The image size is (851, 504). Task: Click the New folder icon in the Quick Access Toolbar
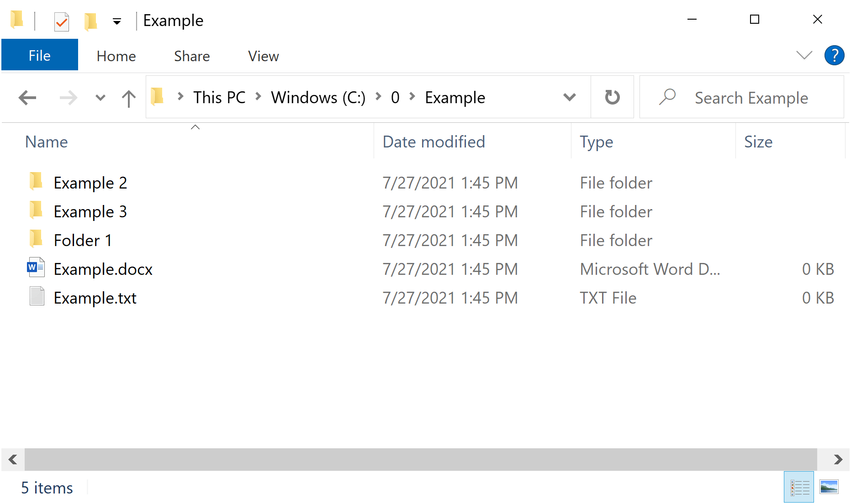(90, 20)
